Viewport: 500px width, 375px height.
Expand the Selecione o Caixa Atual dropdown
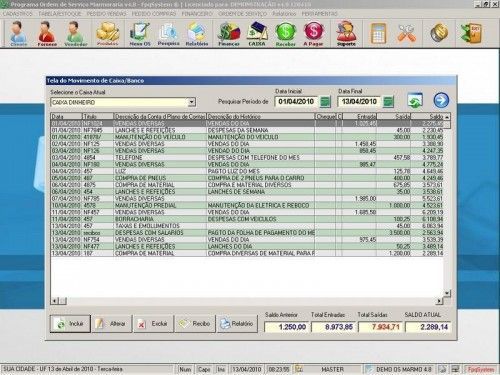[x=191, y=102]
